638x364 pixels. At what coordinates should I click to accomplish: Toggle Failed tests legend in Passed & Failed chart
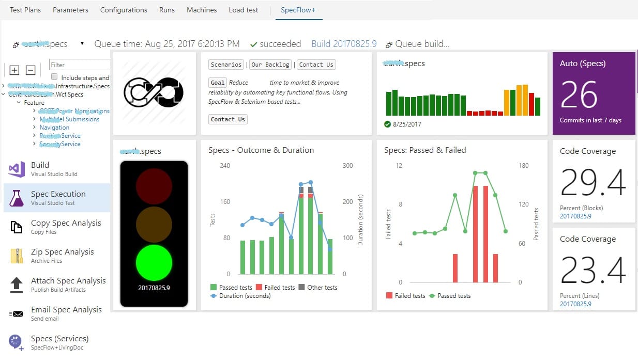pyautogui.click(x=406, y=296)
